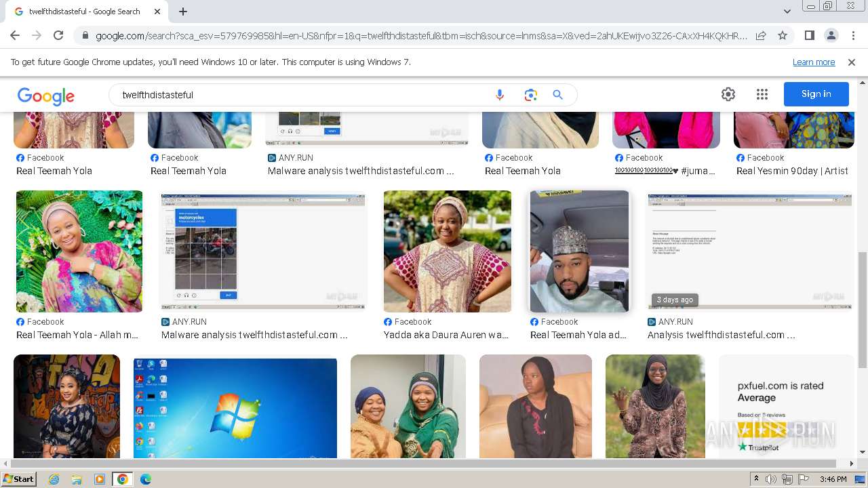868x488 pixels.
Task: Start voice search with the microphone icon
Action: (500, 95)
